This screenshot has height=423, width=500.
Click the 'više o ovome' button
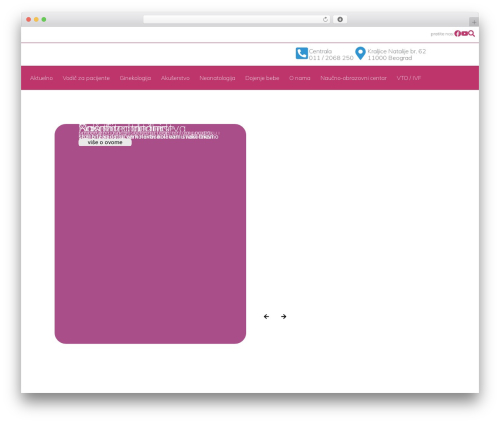(x=105, y=142)
